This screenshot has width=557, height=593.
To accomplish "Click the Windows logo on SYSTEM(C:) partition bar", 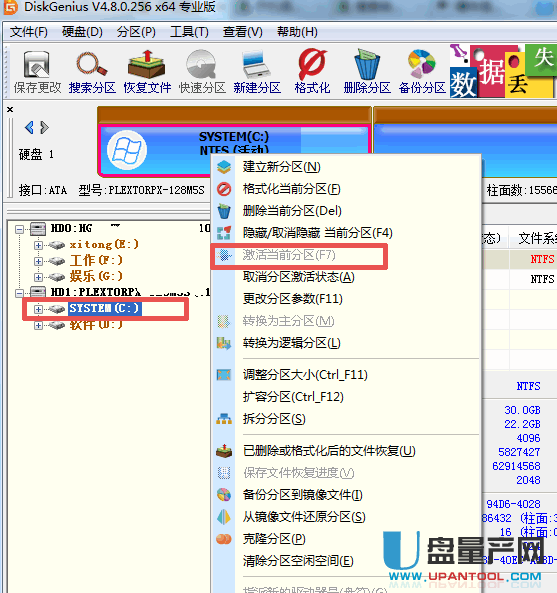I will tap(127, 150).
